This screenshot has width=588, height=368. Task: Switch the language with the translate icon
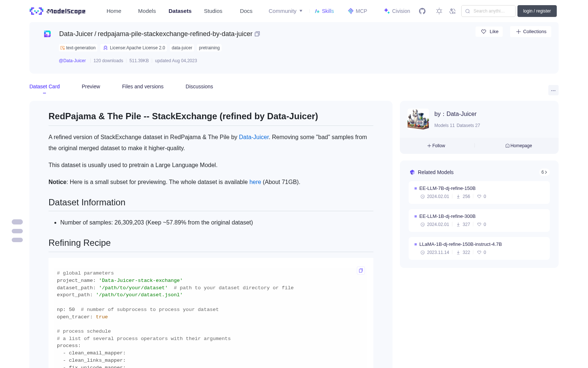point(453,11)
